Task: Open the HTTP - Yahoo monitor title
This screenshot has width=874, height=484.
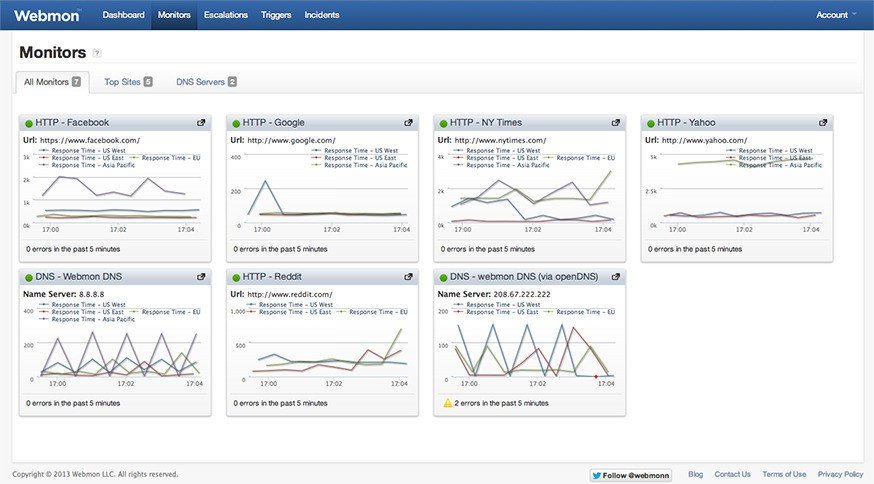Action: (686, 123)
